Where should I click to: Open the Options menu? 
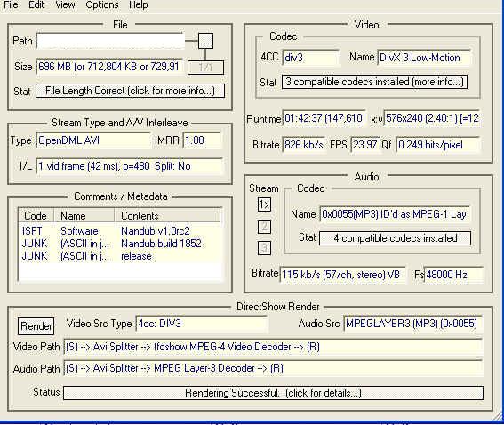pyautogui.click(x=102, y=4)
